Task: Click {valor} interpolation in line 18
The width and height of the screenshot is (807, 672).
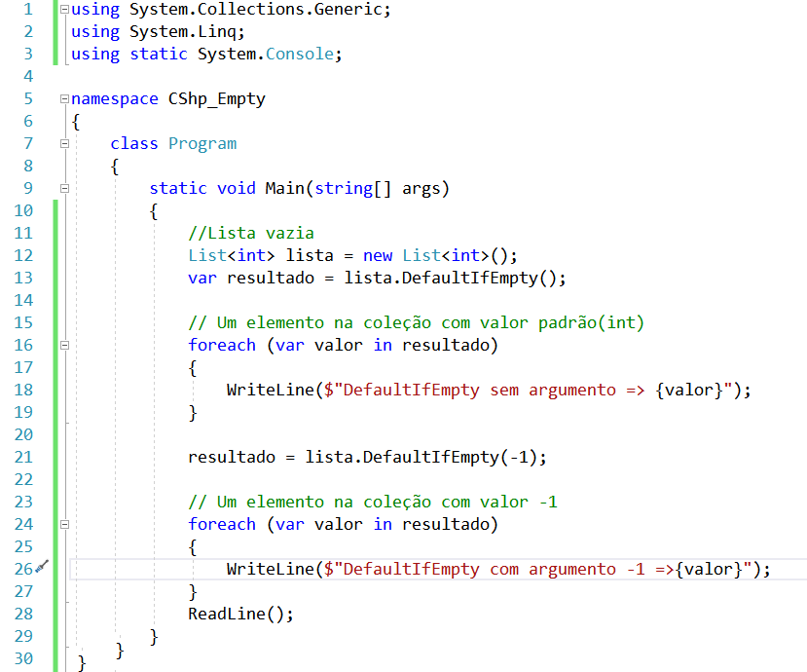Action: coord(689,391)
